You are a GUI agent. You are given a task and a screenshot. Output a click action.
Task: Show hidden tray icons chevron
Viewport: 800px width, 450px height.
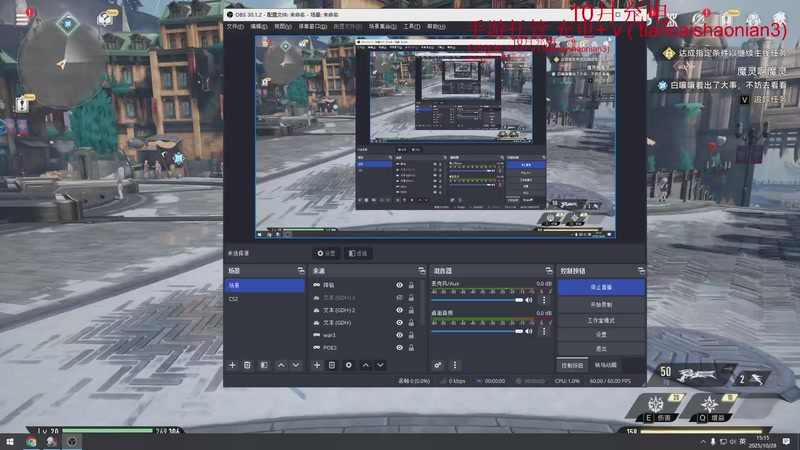tap(704, 442)
